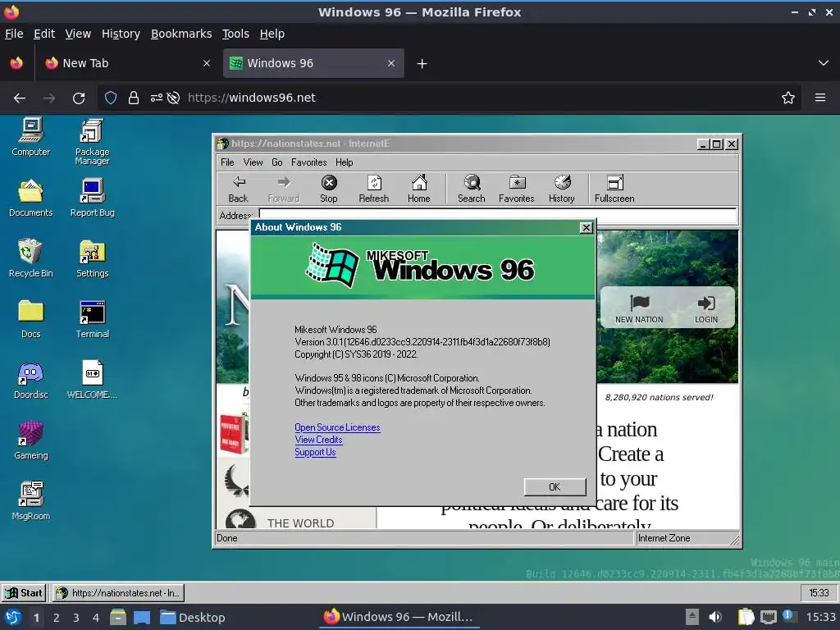This screenshot has height=630, width=840.
Task: Open the Firefox hamburger menu
Action: pyautogui.click(x=819, y=98)
